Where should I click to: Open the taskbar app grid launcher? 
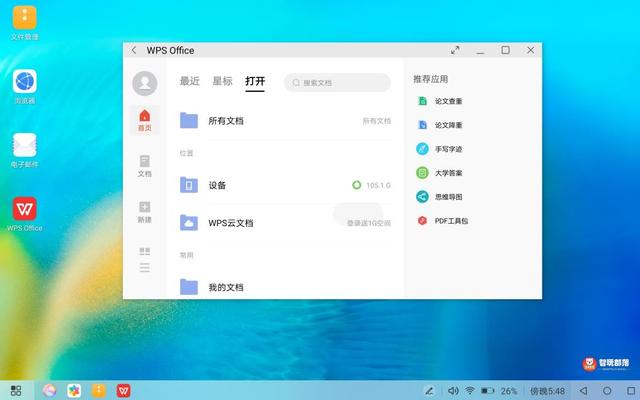tap(16, 391)
